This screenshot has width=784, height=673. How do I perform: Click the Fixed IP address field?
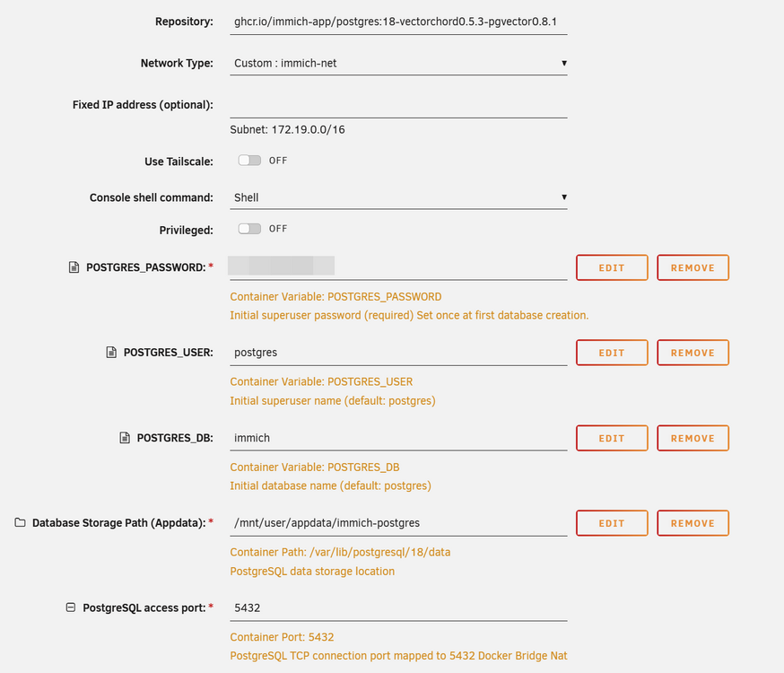click(x=398, y=105)
